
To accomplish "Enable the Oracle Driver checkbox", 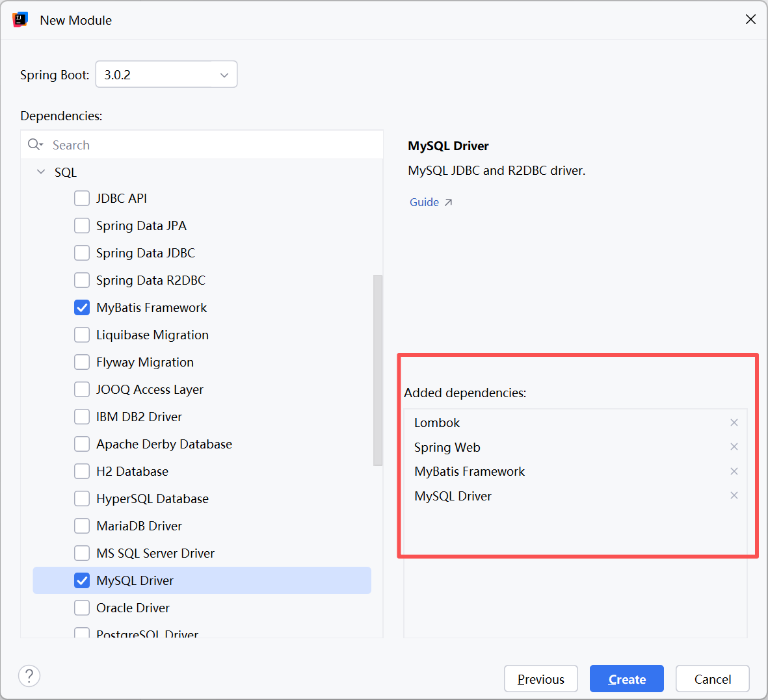I will pyautogui.click(x=82, y=608).
